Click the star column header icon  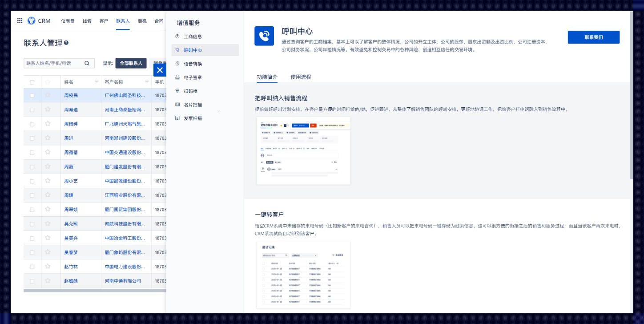[48, 82]
